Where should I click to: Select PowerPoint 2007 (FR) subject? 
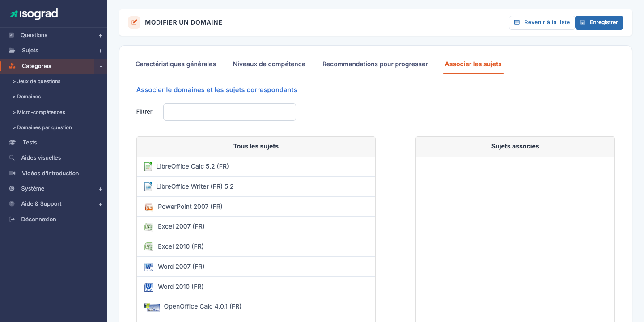(x=256, y=207)
